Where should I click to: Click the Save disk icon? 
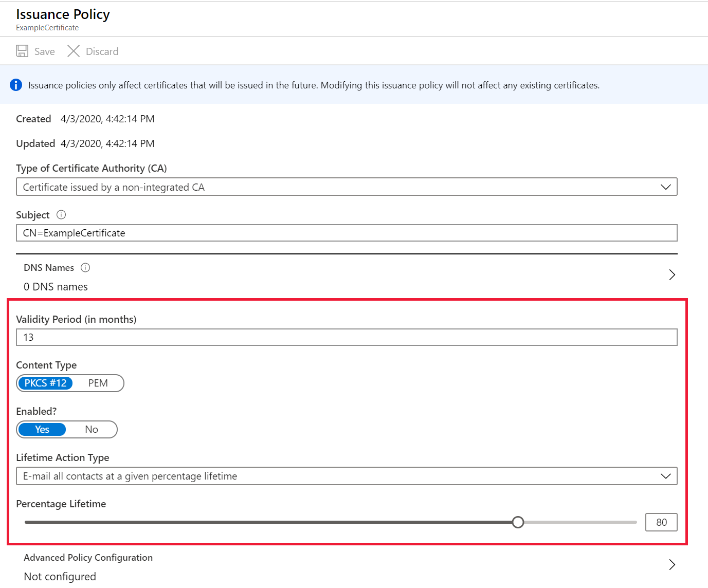tap(22, 51)
